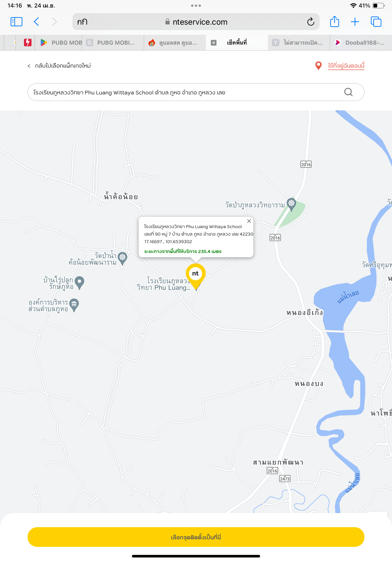Go back with Safari back arrow
392x561 pixels.
pyautogui.click(x=36, y=22)
